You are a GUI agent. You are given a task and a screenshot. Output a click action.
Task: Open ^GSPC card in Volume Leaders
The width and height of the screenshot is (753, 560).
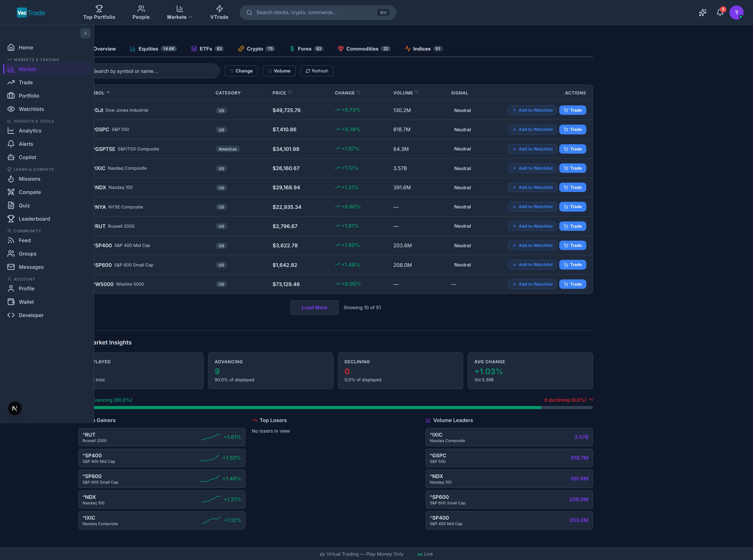pos(509,458)
